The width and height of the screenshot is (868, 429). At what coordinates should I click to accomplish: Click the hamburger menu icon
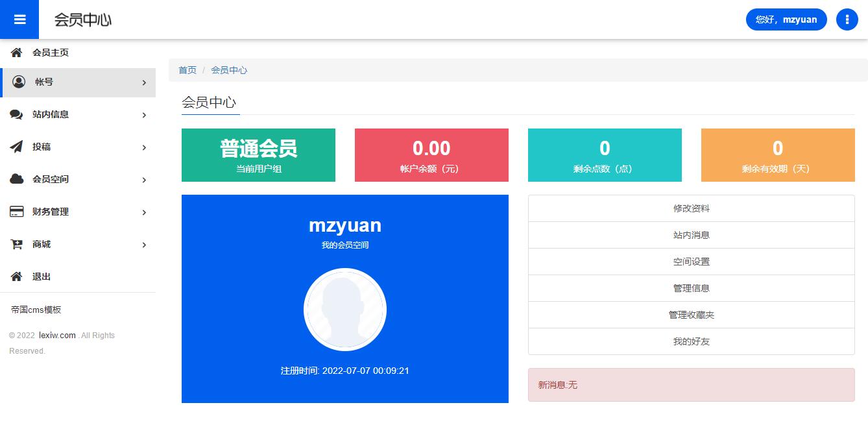point(19,19)
